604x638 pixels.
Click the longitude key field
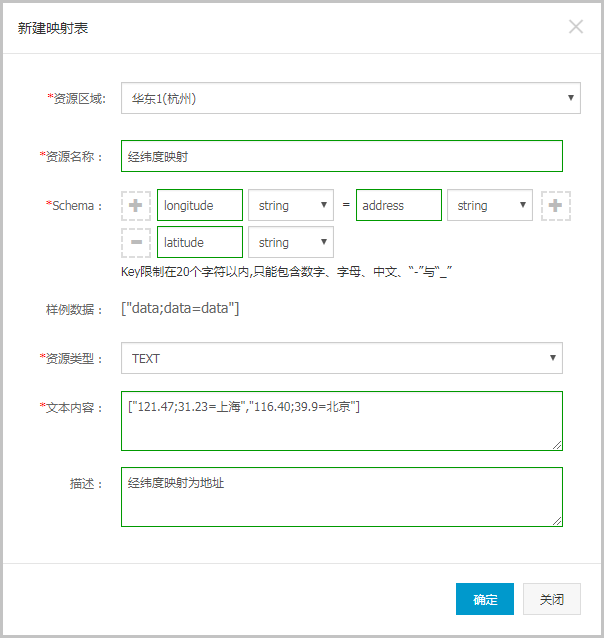point(200,205)
